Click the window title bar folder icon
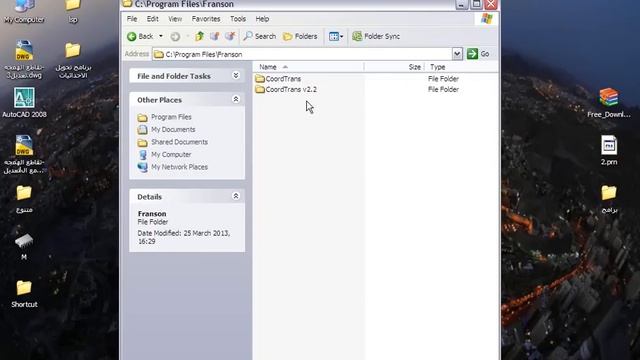The width and height of the screenshot is (640, 360). tap(127, 4)
